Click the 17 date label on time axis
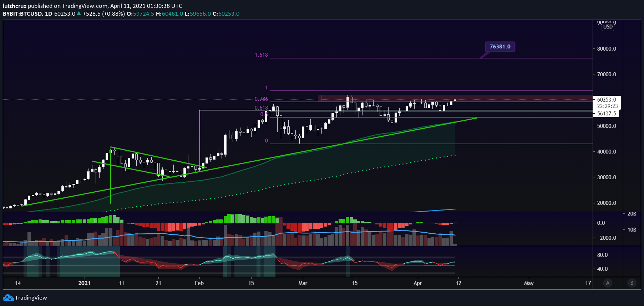 (588, 283)
